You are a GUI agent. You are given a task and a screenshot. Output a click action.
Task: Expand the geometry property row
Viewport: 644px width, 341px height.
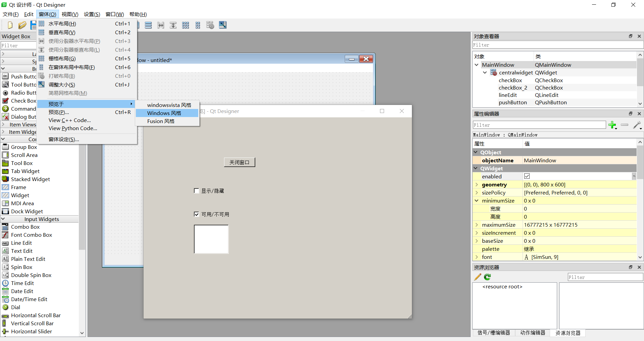(477, 184)
